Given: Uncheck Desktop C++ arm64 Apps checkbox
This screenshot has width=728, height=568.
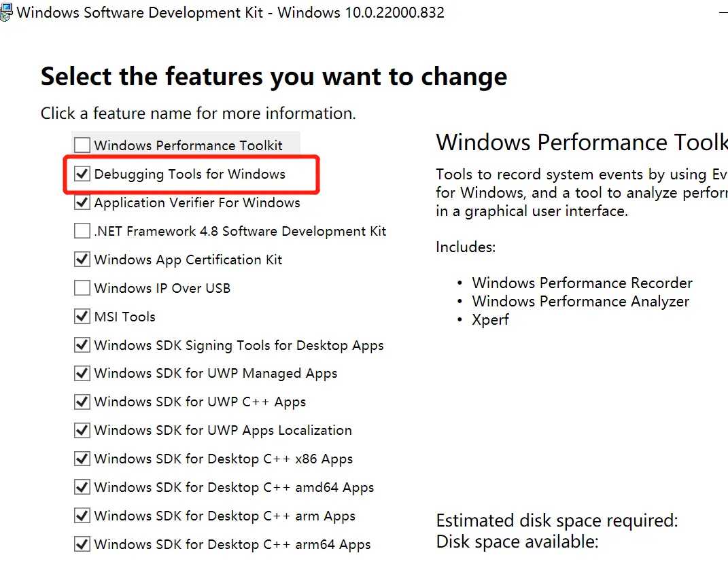Looking at the screenshot, I should click(82, 544).
